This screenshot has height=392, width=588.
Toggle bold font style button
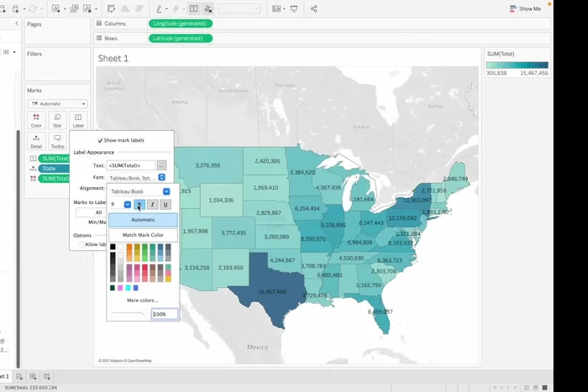pyautogui.click(x=139, y=204)
